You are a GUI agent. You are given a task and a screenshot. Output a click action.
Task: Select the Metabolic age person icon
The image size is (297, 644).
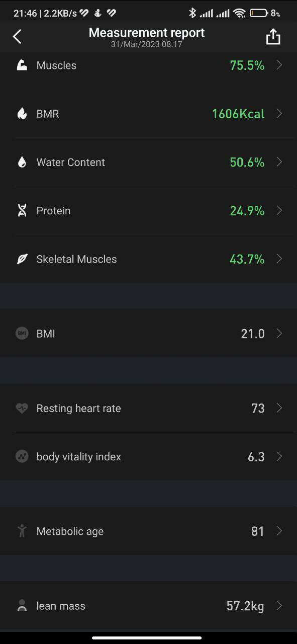[22, 531]
